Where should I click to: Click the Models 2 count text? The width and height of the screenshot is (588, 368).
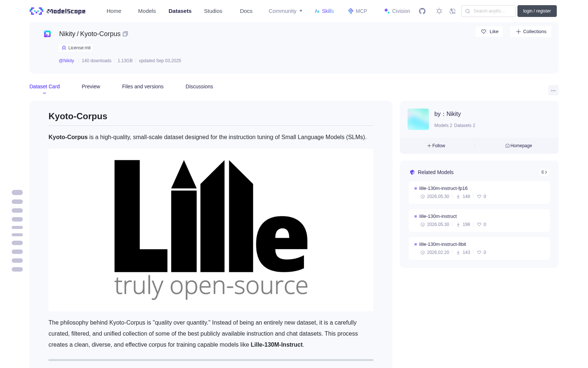pyautogui.click(x=443, y=125)
